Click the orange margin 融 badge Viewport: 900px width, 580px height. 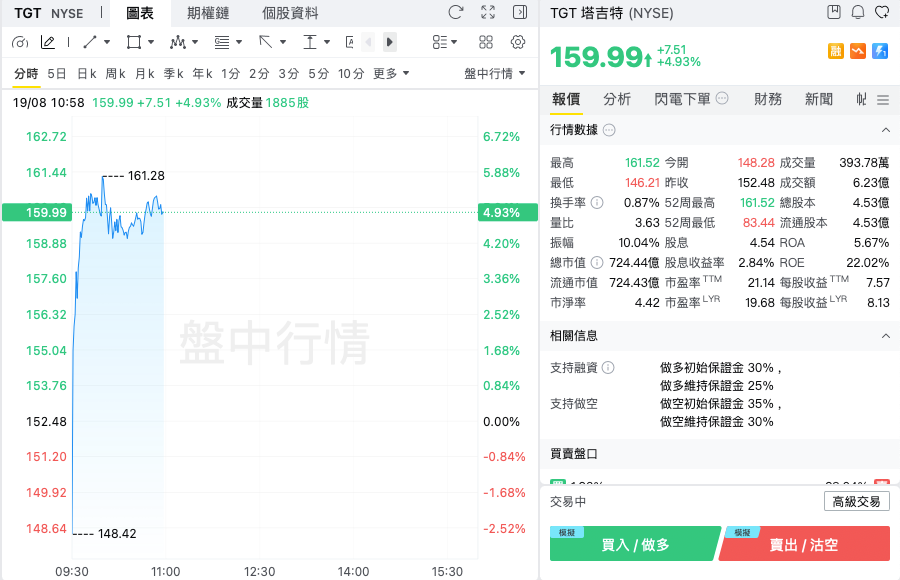(x=836, y=51)
